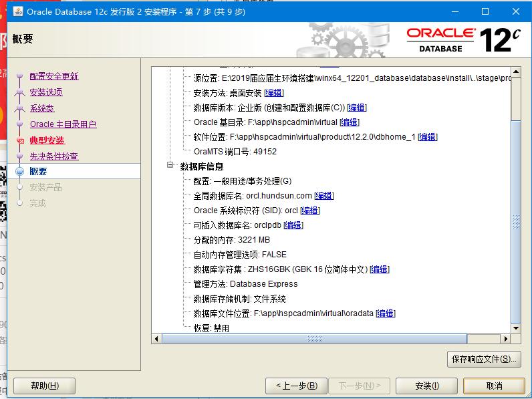Click the vertical scrollbar thumb
Viewport: 532px width, 399px height.
pos(516,222)
